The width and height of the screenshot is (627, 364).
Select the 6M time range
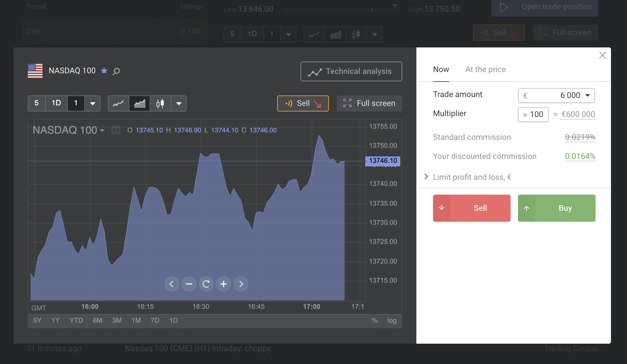point(98,321)
